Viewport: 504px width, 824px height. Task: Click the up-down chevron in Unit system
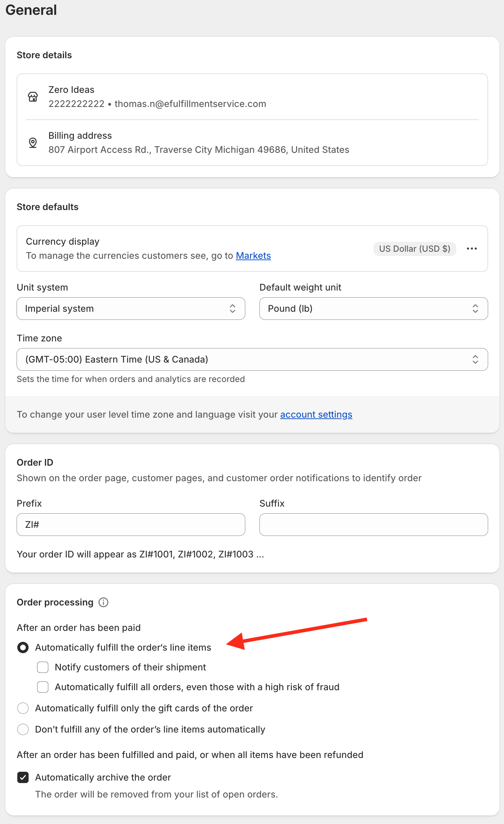click(x=233, y=309)
